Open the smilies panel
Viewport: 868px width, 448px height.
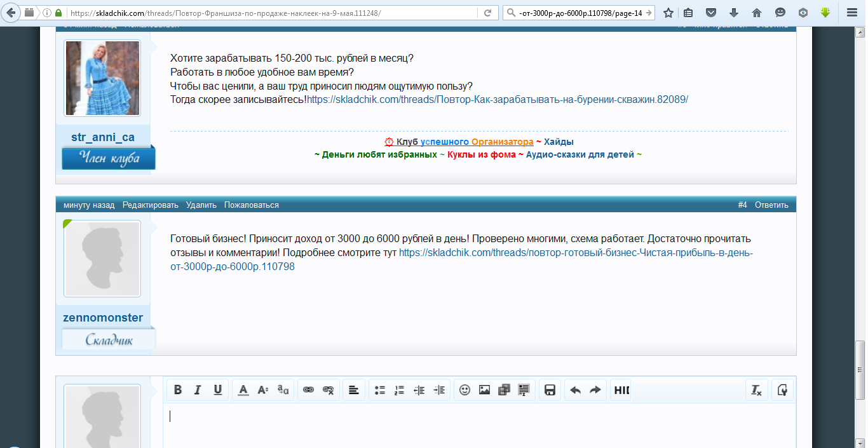[465, 390]
